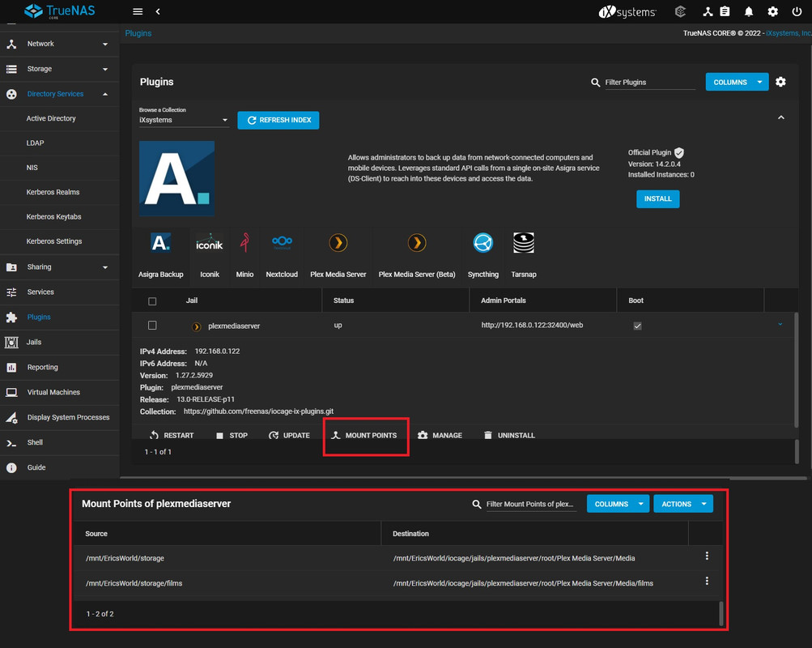Click the large Asigra plugin thumbnail

pos(176,178)
